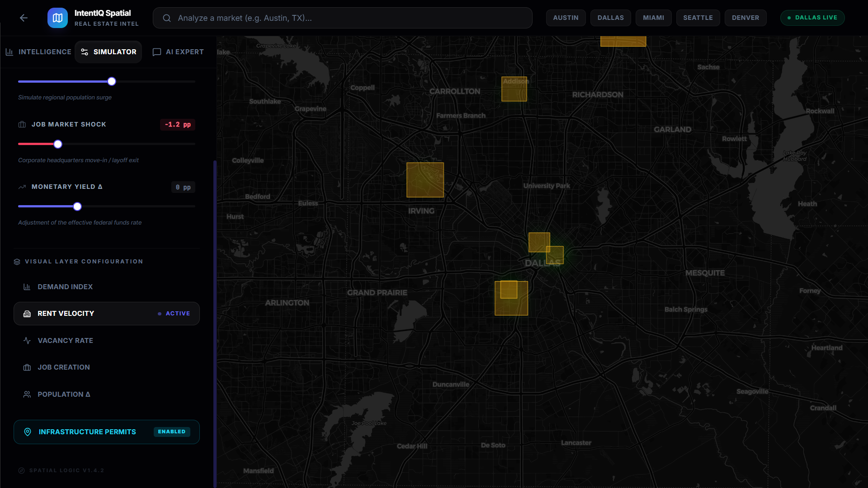Select the Demand Index layer
This screenshot has height=488, width=868.
click(65, 287)
